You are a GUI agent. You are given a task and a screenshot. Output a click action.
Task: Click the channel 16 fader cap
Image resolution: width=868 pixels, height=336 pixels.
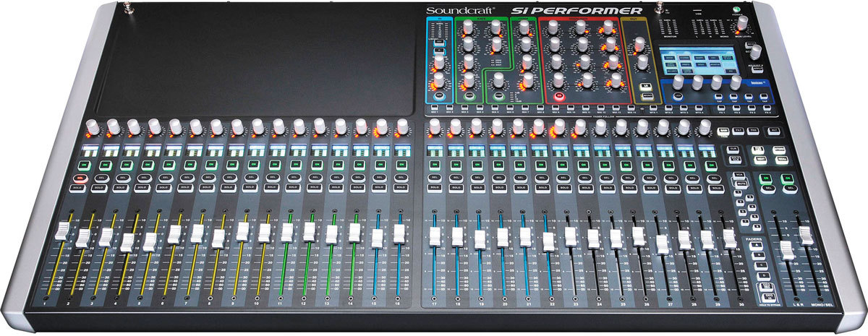tap(399, 235)
